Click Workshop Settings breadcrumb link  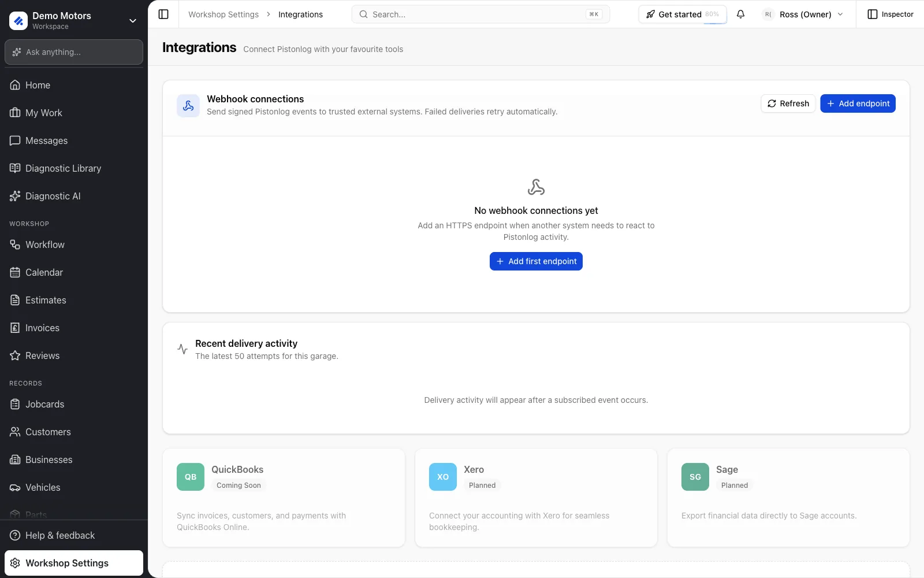click(223, 14)
